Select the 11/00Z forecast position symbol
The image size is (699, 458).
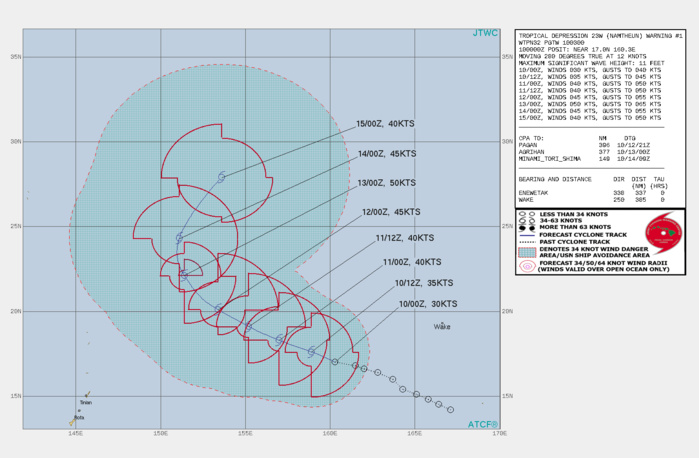(279, 341)
